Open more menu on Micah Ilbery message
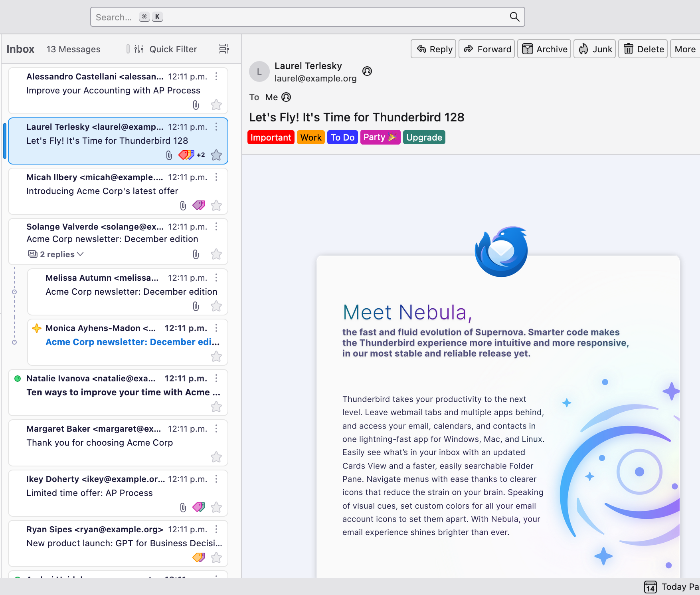The height and width of the screenshot is (595, 700). 216,177
